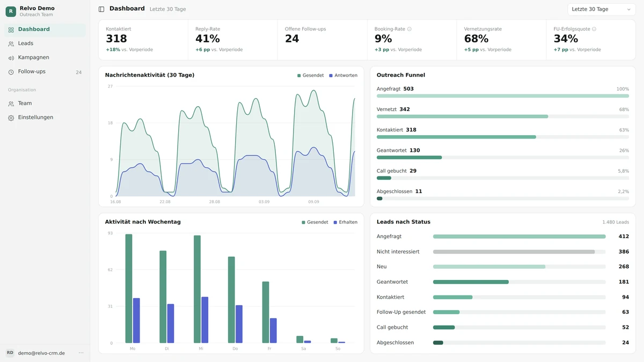Click the Relvo Demo workspace title
Screen dimensions: 644x362
[37, 8]
